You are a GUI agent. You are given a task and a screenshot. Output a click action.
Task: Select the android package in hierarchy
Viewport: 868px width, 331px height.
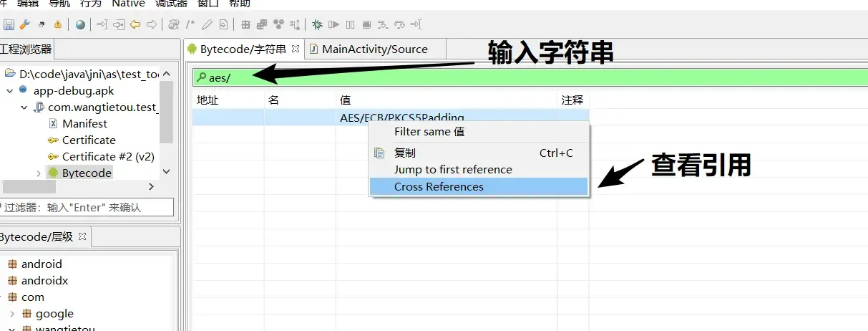click(x=42, y=264)
